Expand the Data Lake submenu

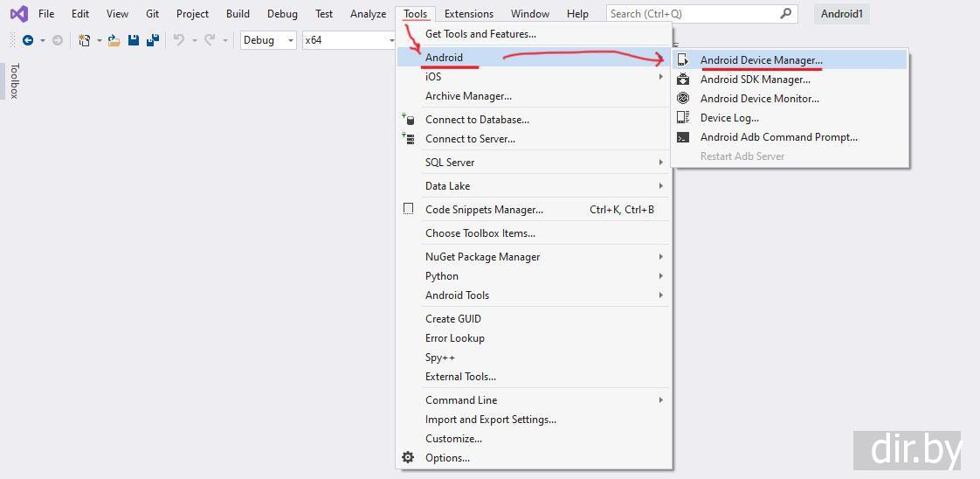pos(534,185)
